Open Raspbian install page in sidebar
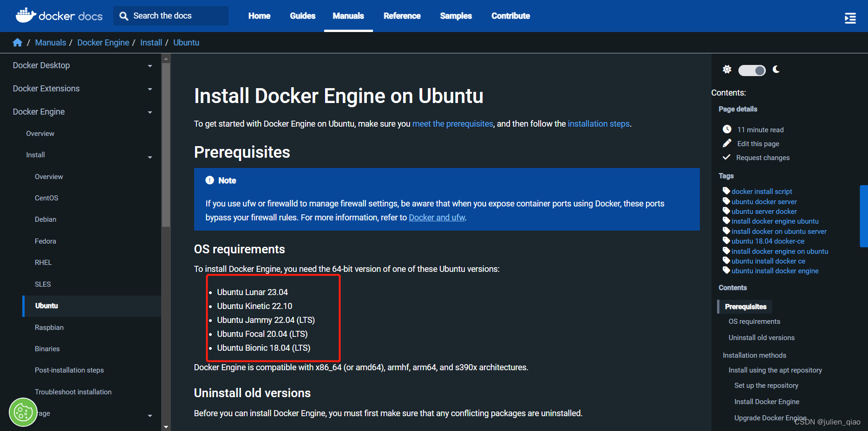The height and width of the screenshot is (431, 868). pyautogui.click(x=49, y=328)
